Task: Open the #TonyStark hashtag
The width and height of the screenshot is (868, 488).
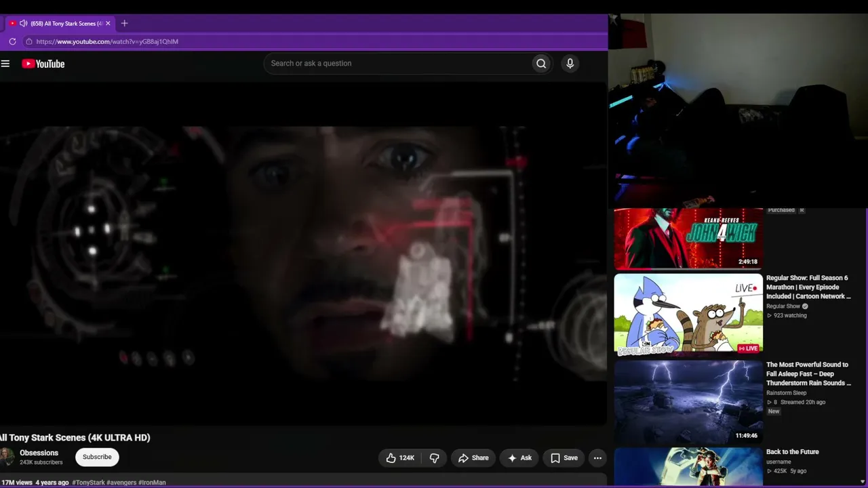Action: point(88,483)
